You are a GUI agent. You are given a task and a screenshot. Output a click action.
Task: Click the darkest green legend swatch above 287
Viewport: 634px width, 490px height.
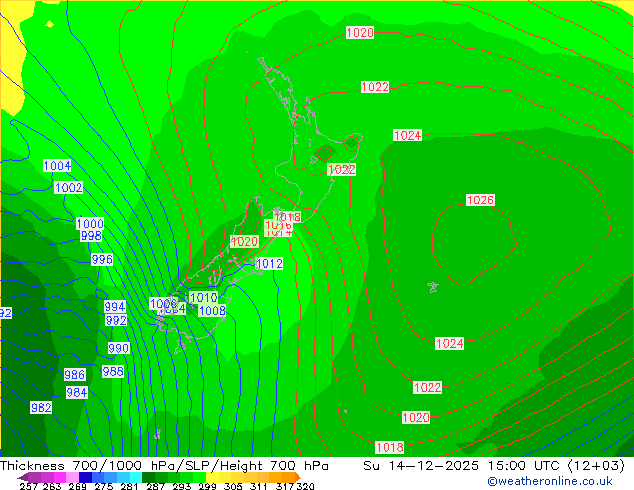(x=148, y=477)
